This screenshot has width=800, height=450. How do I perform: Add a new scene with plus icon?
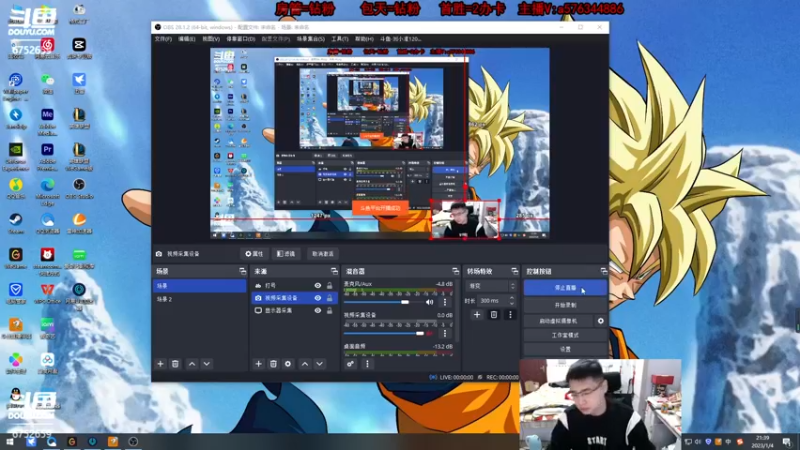click(x=160, y=364)
